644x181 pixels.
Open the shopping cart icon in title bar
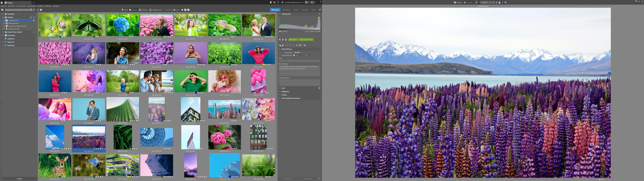(274, 2)
